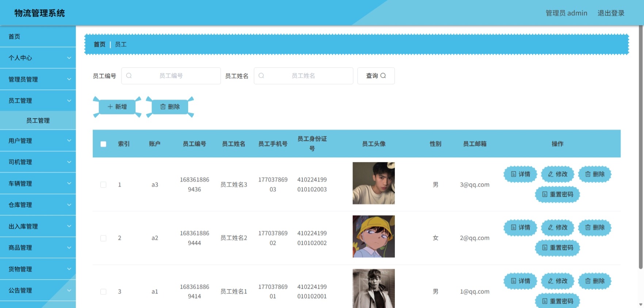The height and width of the screenshot is (308, 644).
Task: Click the trash icon on top 删除 button
Action: coord(163,107)
